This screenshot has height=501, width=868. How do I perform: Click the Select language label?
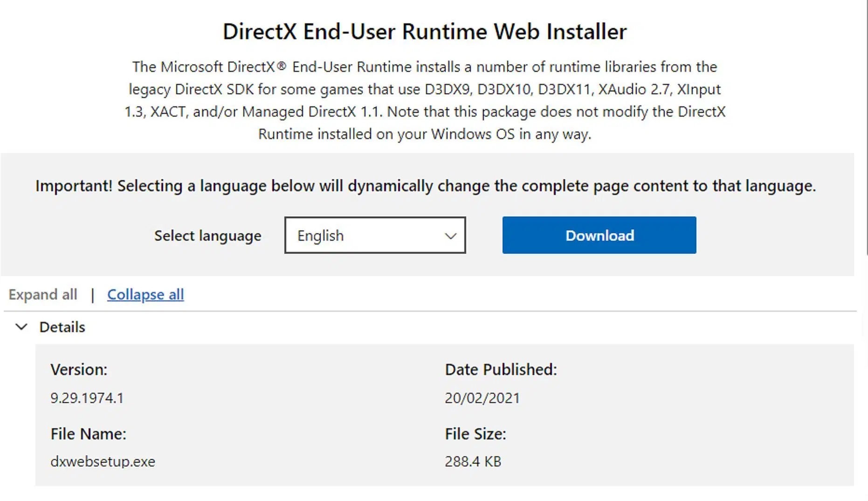point(208,236)
